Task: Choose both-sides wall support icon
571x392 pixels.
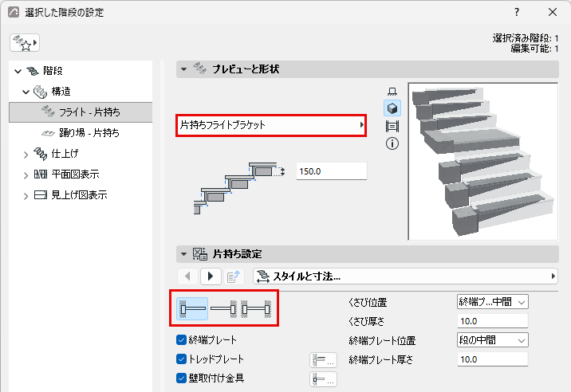Action: point(256,309)
